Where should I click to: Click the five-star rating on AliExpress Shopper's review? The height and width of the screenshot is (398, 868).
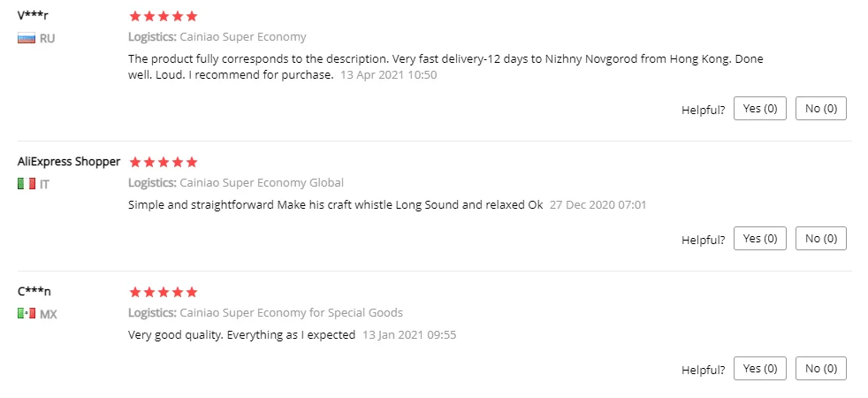pyautogui.click(x=163, y=162)
